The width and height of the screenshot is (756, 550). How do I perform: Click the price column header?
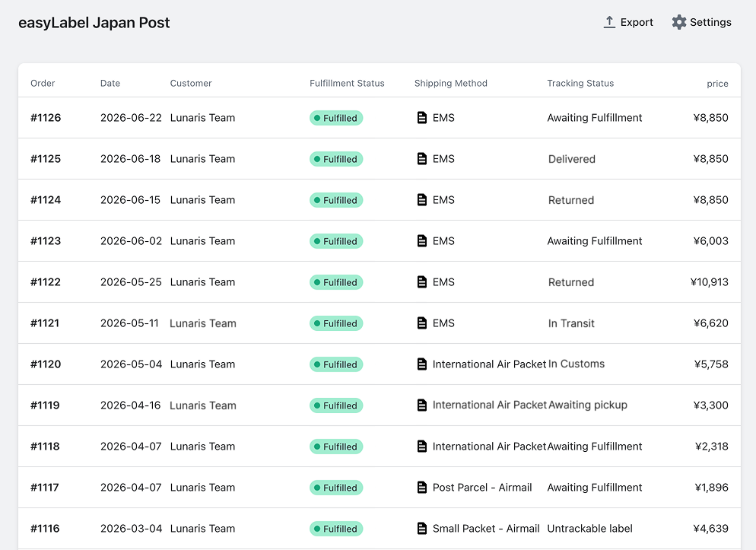click(717, 84)
